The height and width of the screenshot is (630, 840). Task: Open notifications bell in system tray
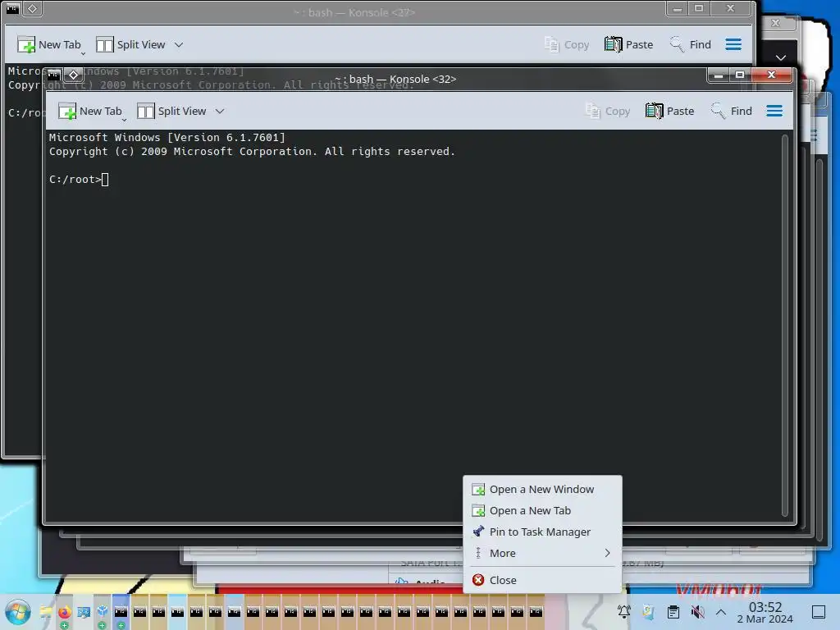click(623, 611)
